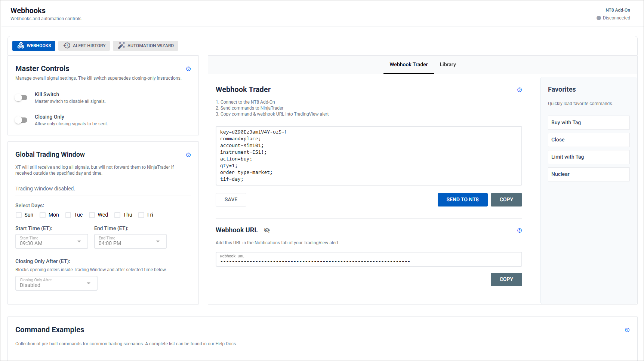Turn on Closing Only toggle
This screenshot has height=361, width=644.
pyautogui.click(x=21, y=120)
